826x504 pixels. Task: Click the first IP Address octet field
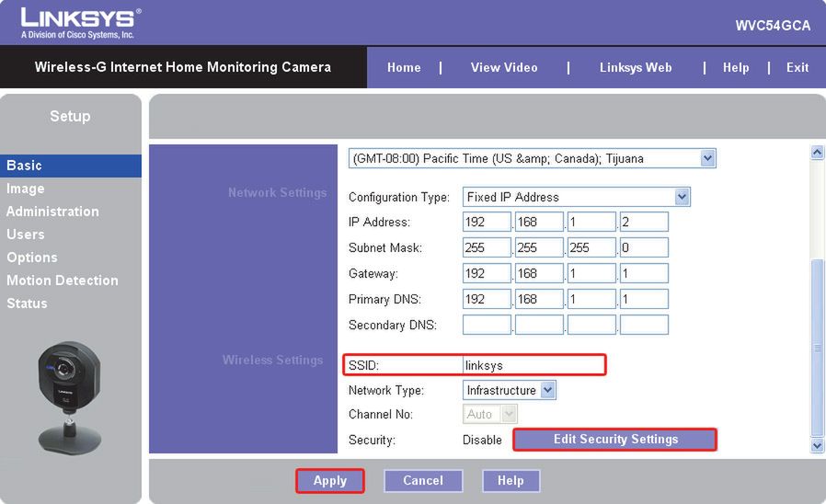(x=487, y=222)
